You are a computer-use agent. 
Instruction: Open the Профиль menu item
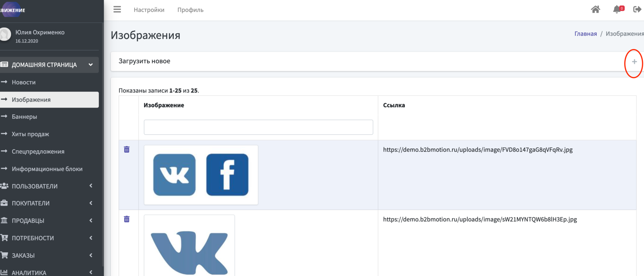(x=191, y=10)
